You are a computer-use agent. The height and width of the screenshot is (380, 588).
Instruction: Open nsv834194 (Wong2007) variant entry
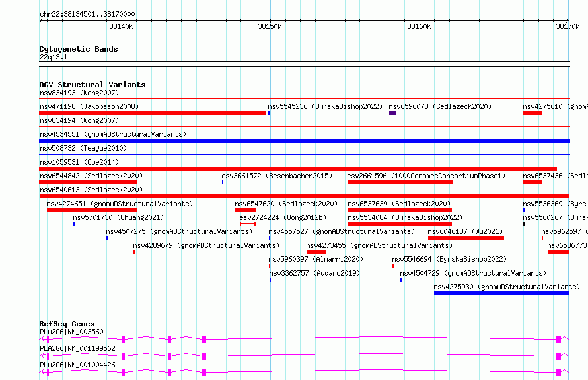tap(79, 120)
